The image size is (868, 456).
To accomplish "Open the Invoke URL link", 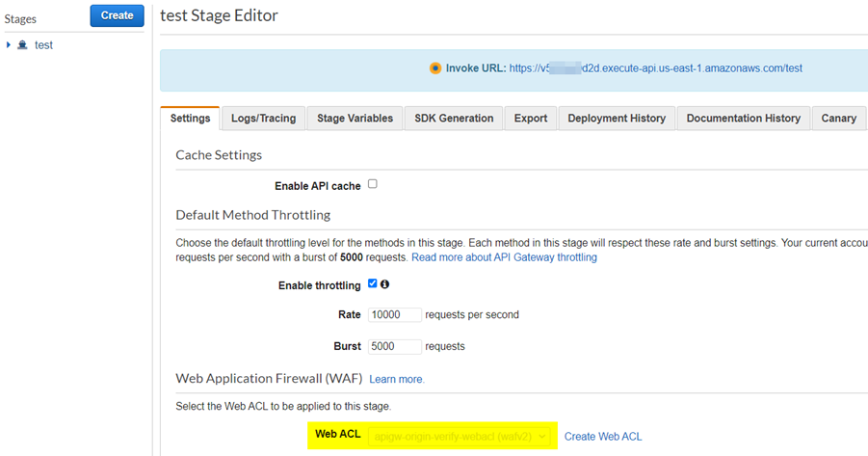I will [x=655, y=68].
